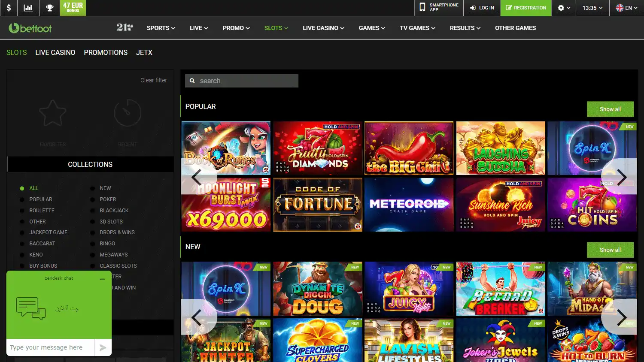Click the 21+ age icon

coord(125,27)
